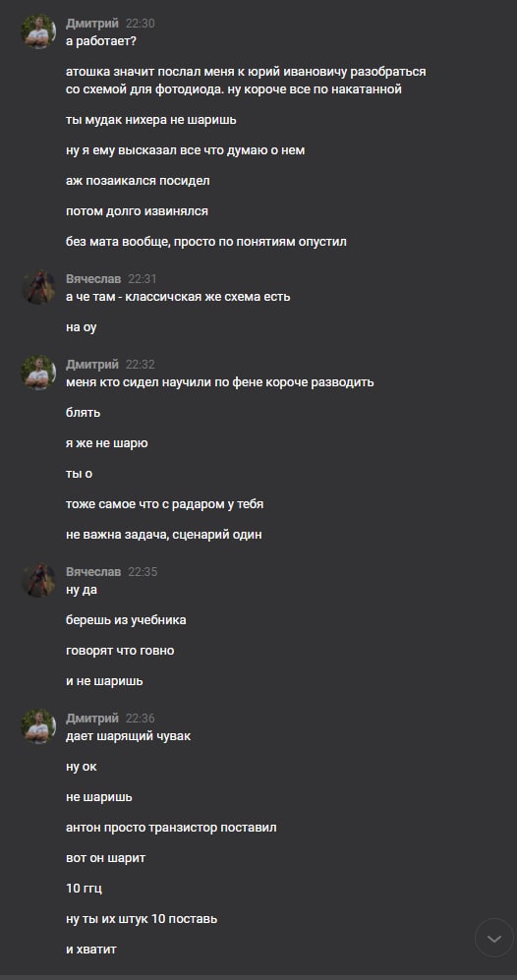Click the 22:30 message timestamp
Image resolution: width=517 pixels, height=980 pixels.
140,24
